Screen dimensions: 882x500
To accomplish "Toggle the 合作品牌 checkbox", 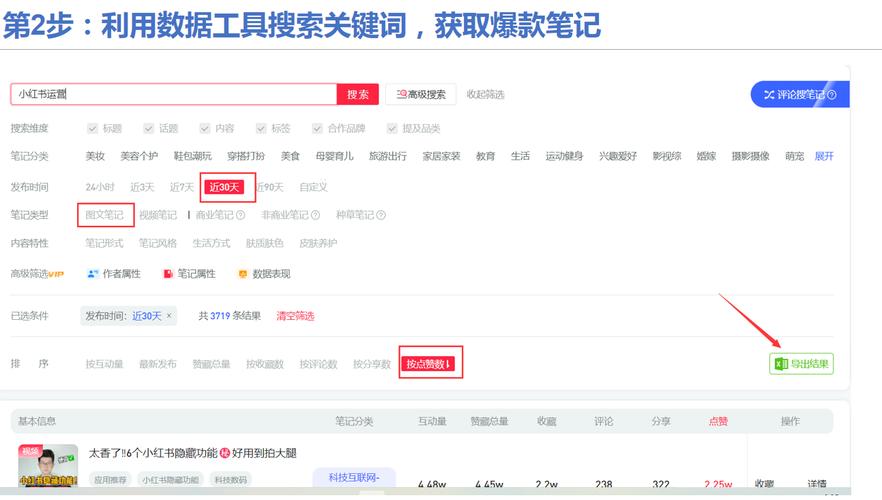I will point(318,129).
